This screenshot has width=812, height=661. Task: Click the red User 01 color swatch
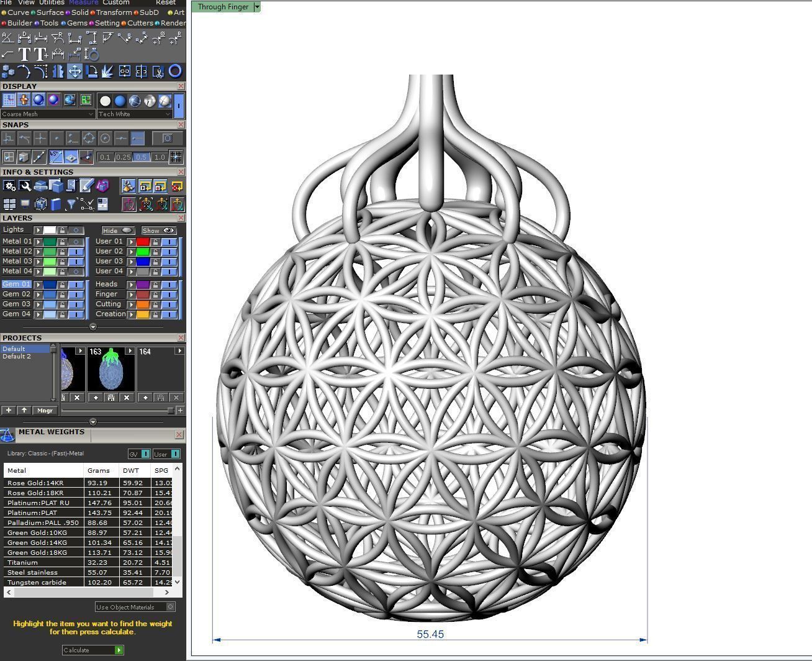click(143, 242)
